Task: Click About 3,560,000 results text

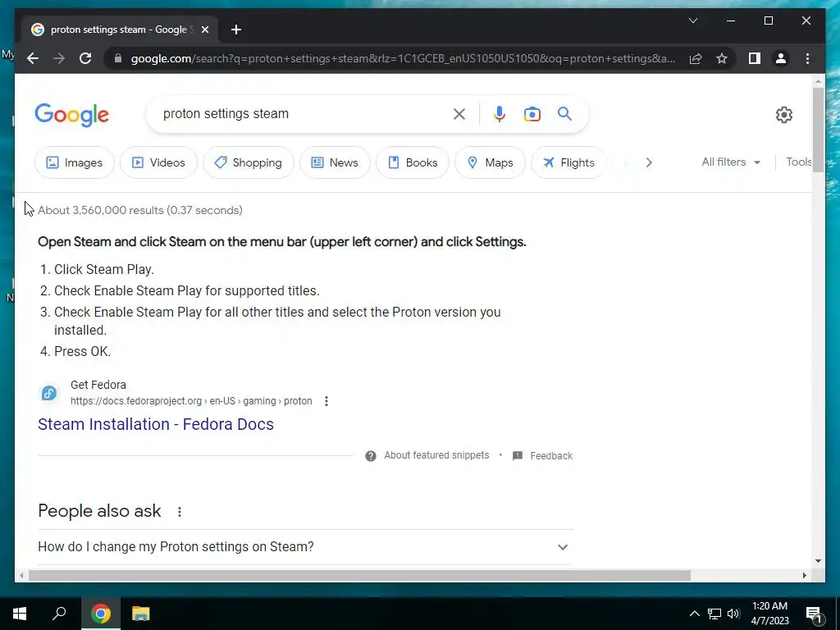Action: [x=139, y=210]
